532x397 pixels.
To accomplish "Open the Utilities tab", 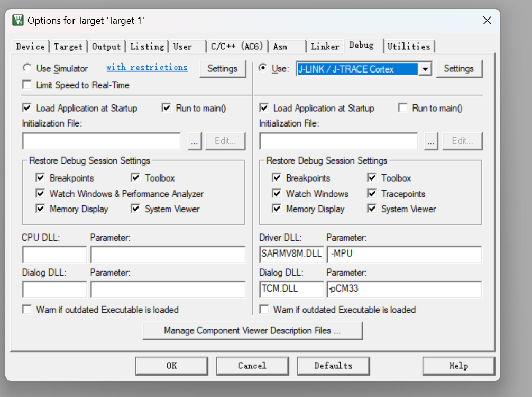I will [x=409, y=47].
